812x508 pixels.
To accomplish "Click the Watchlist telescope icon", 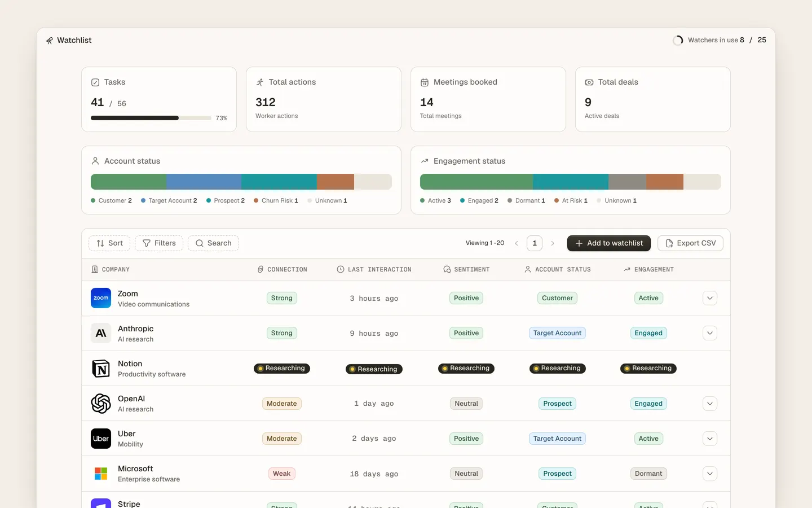I will coord(50,41).
